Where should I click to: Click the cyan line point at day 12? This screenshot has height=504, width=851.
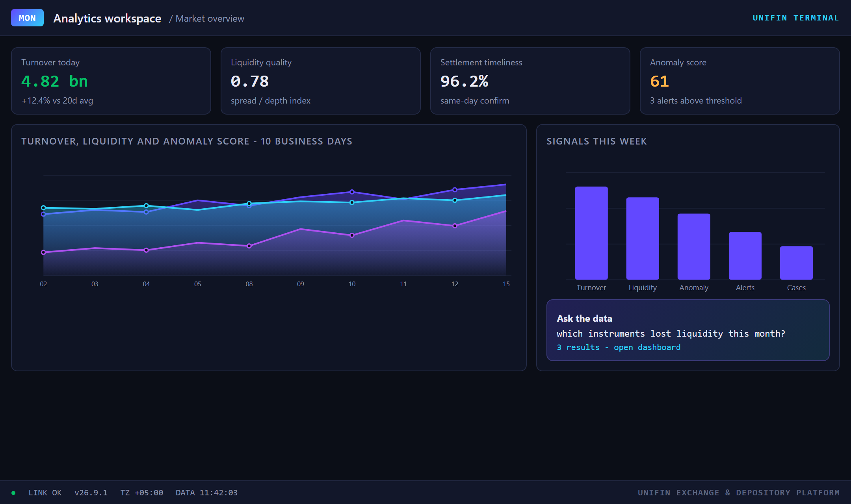pyautogui.click(x=455, y=200)
